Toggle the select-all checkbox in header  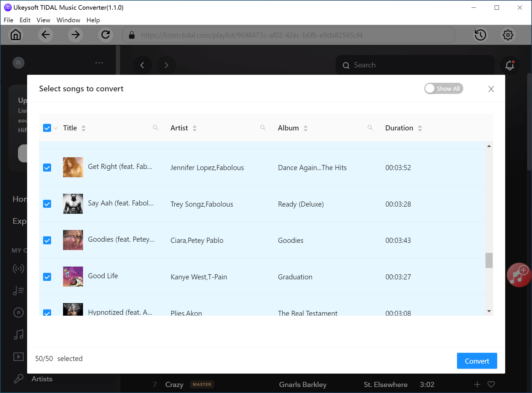(47, 128)
